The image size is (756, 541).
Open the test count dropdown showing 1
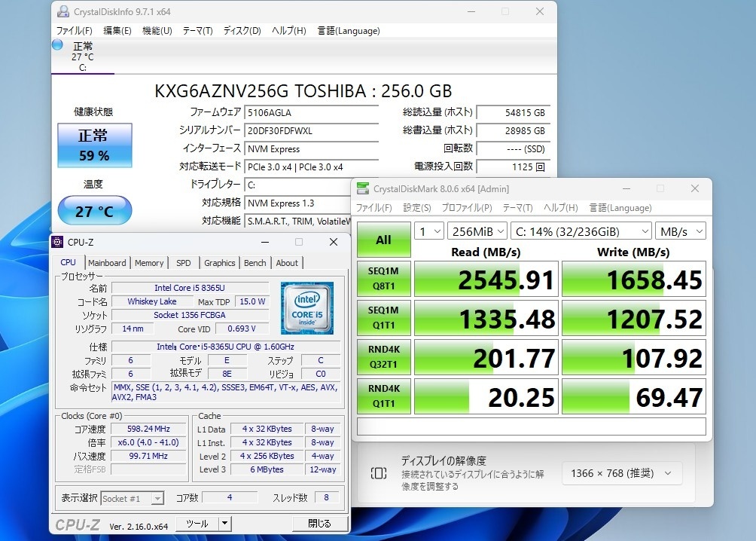pyautogui.click(x=428, y=231)
